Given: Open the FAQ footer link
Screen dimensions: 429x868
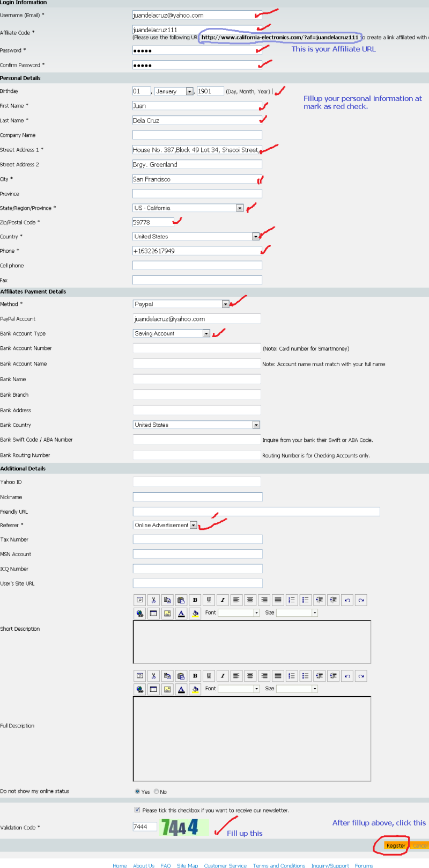Looking at the screenshot, I should (166, 865).
